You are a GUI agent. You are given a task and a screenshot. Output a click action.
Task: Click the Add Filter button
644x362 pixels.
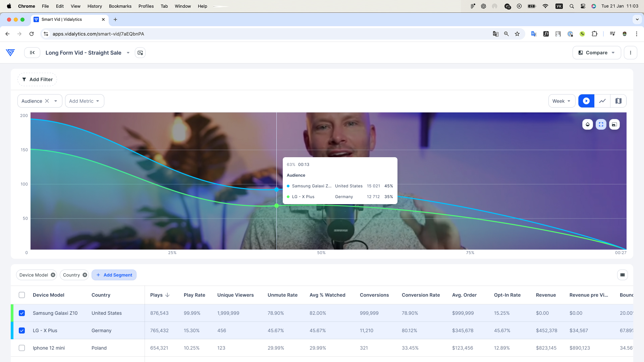point(37,79)
